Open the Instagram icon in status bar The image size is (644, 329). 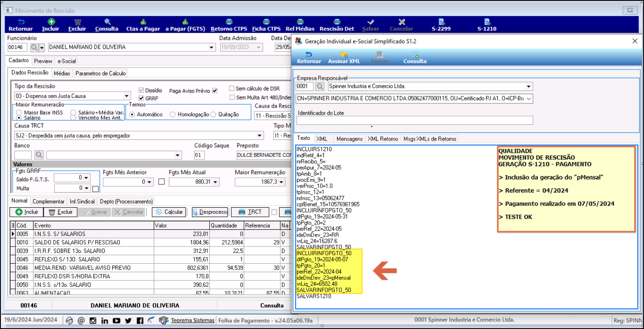93,321
